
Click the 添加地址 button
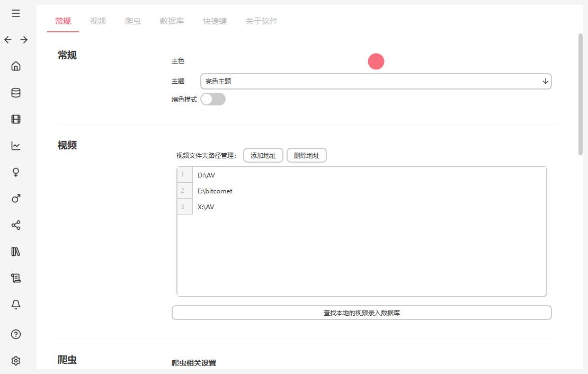263,155
